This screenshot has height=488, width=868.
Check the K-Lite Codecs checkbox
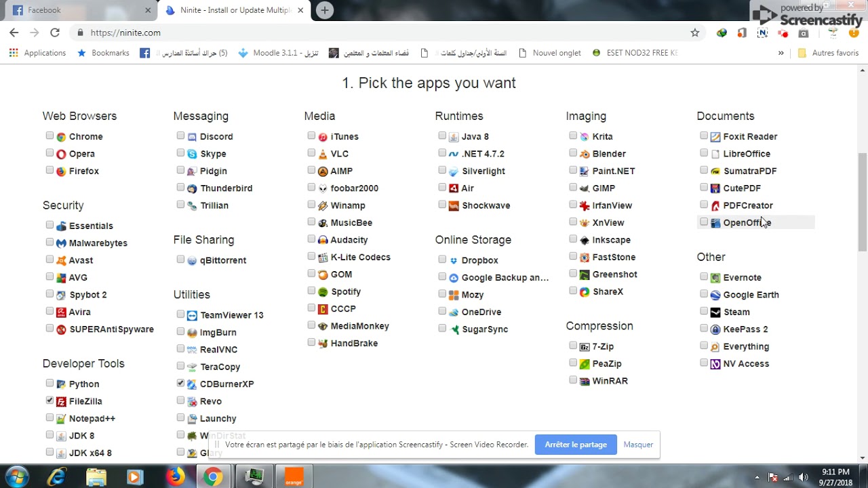311,256
